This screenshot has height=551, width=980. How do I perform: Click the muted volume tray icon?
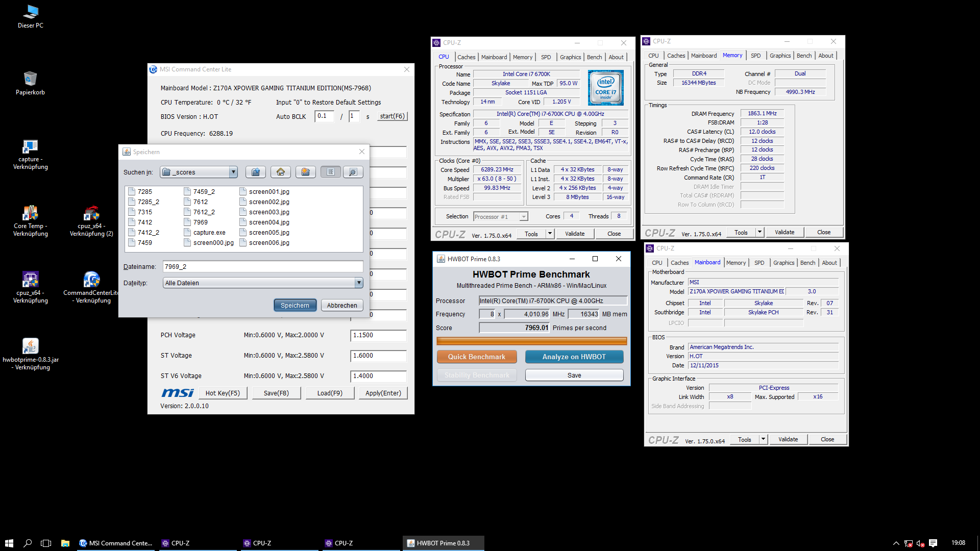coord(920,543)
